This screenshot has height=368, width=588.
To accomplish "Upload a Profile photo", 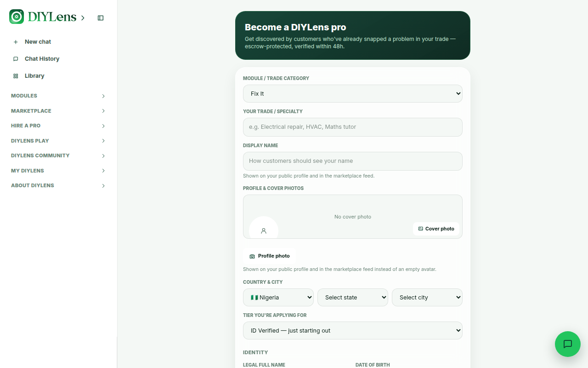I will [x=270, y=256].
